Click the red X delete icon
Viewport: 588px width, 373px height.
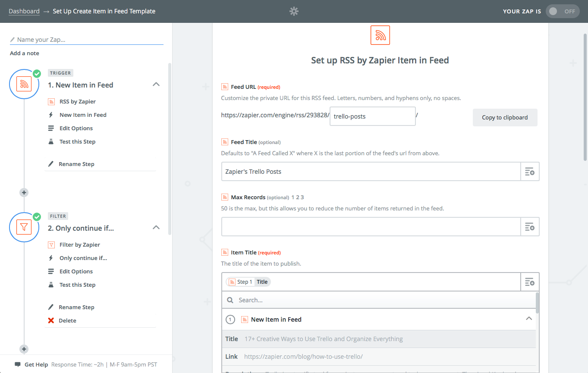(51, 320)
